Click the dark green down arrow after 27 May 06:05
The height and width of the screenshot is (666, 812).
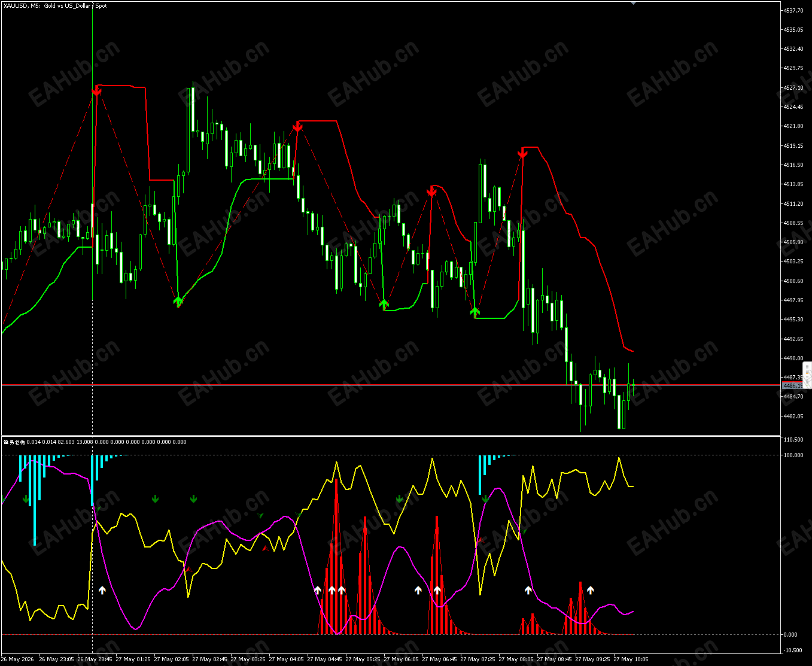399,498
